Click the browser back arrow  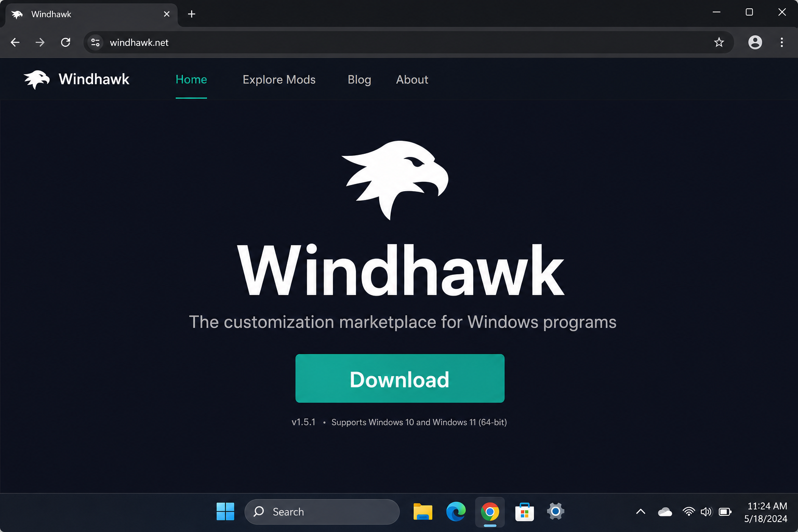pyautogui.click(x=15, y=42)
